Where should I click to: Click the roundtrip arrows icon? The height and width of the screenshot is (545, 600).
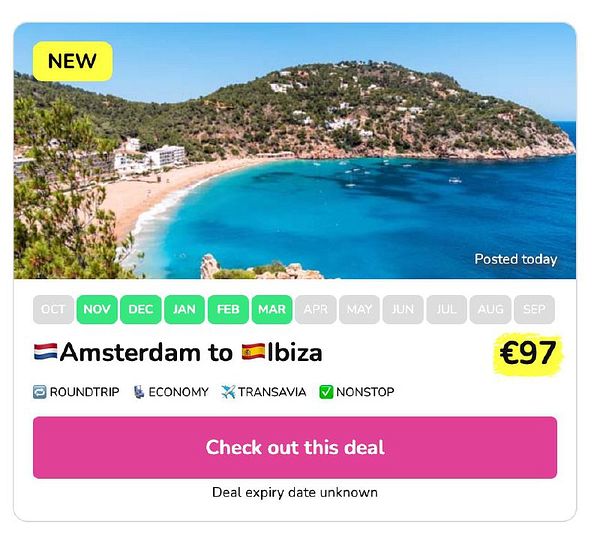pyautogui.click(x=39, y=392)
